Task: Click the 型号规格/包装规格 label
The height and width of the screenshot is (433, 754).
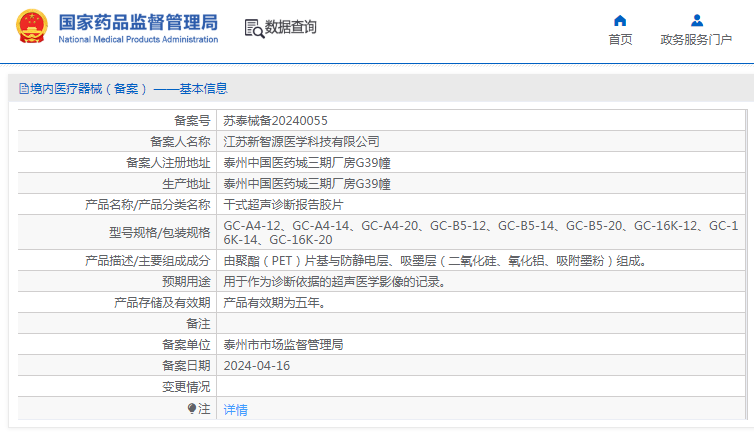Action: [160, 233]
